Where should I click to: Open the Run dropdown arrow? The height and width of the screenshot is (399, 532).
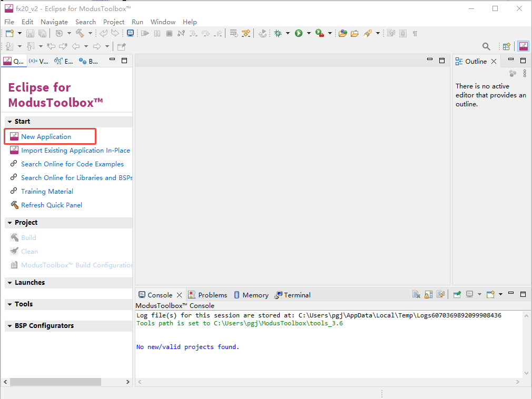click(x=309, y=33)
